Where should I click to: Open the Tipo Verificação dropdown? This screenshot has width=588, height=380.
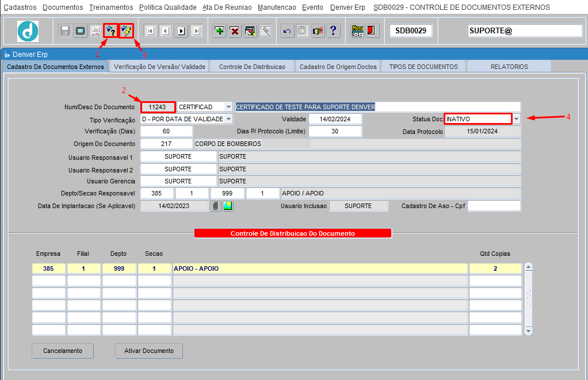point(228,119)
